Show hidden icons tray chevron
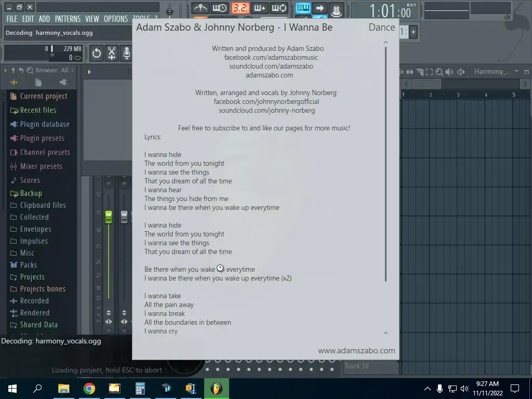This screenshot has height=399, width=532. pyautogui.click(x=428, y=389)
